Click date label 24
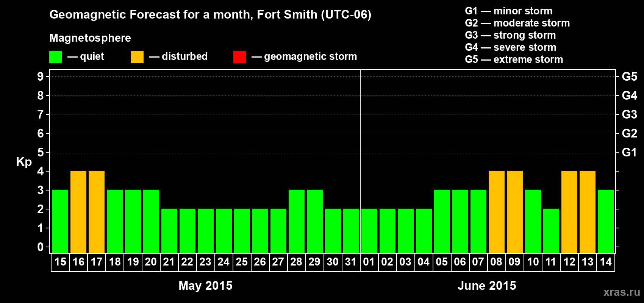The width and height of the screenshot is (644, 303). (x=224, y=262)
